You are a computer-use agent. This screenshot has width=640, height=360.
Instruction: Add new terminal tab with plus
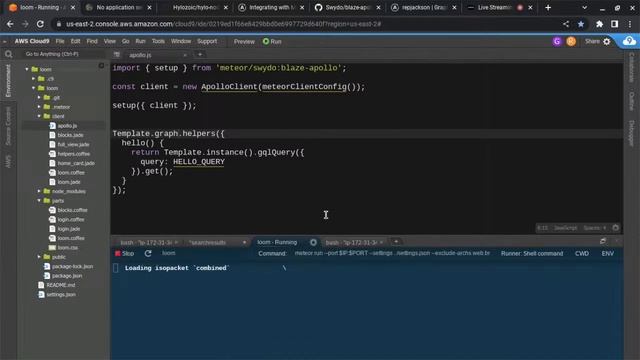396,242
